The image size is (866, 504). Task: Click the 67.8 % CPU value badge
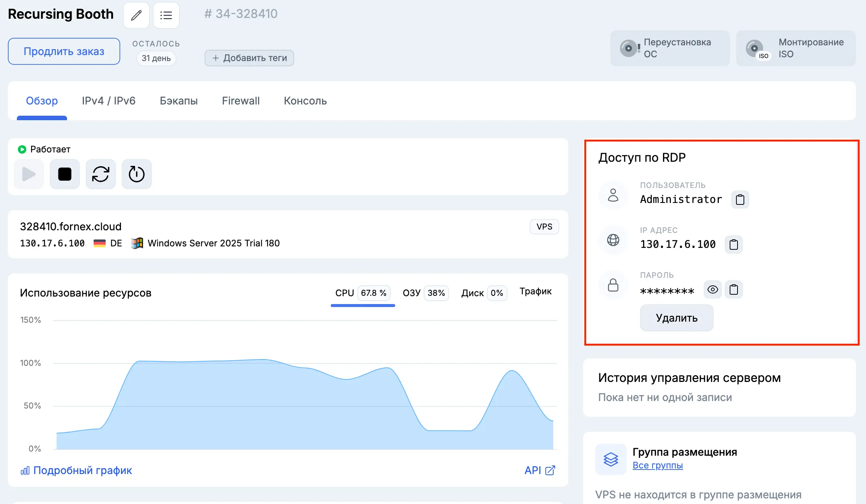click(x=374, y=293)
